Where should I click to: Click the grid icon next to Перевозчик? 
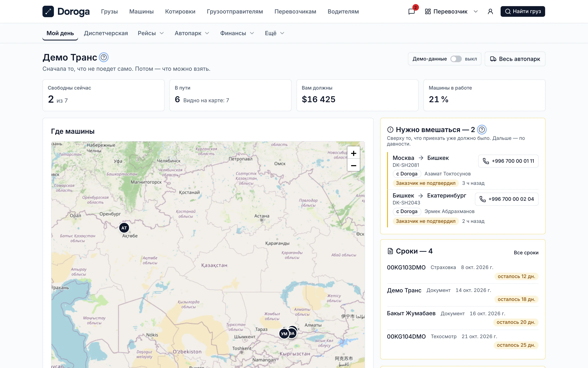[428, 11]
